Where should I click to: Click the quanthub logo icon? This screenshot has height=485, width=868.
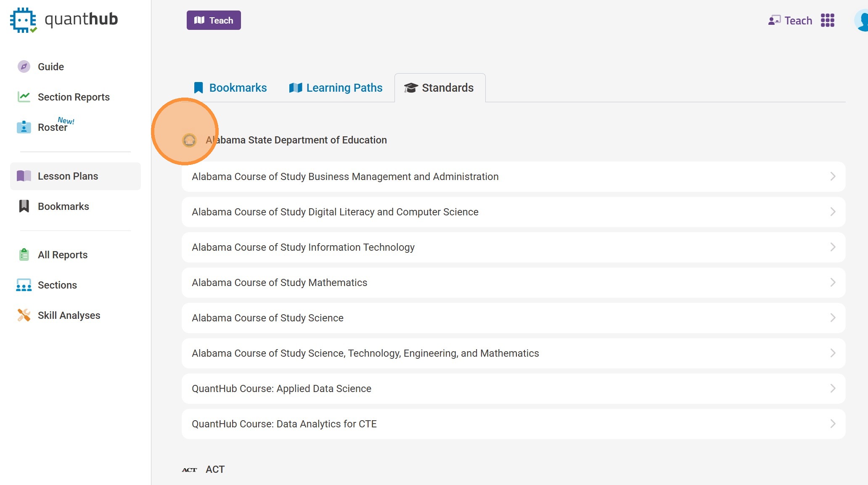point(23,20)
